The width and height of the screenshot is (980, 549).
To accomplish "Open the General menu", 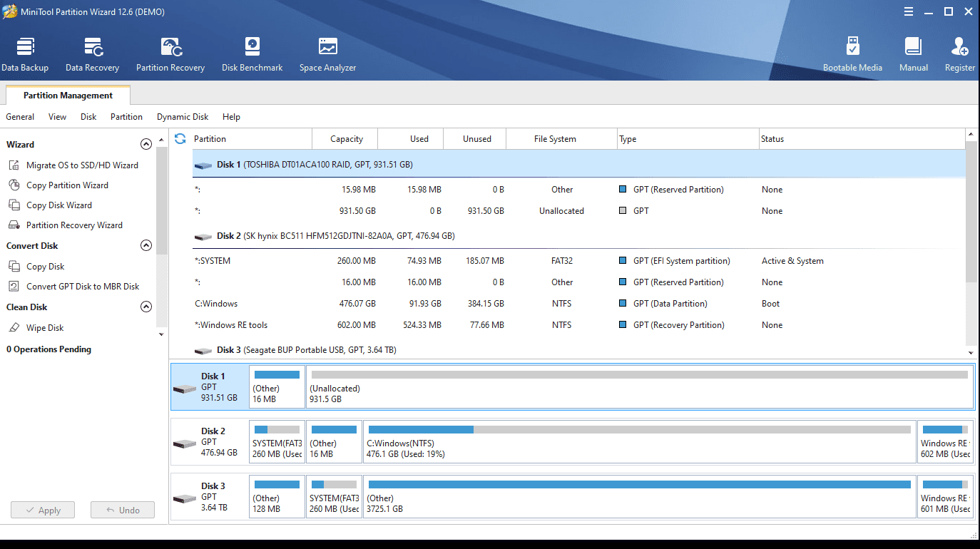I will 20,117.
